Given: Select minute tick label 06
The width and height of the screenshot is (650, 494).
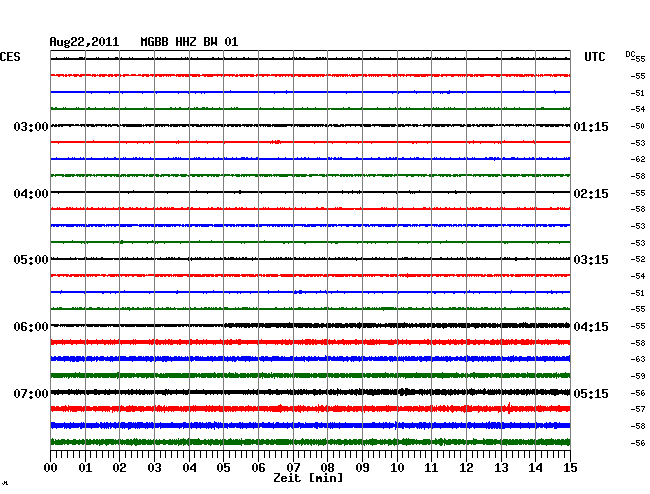Looking at the screenshot, I should [258, 468].
